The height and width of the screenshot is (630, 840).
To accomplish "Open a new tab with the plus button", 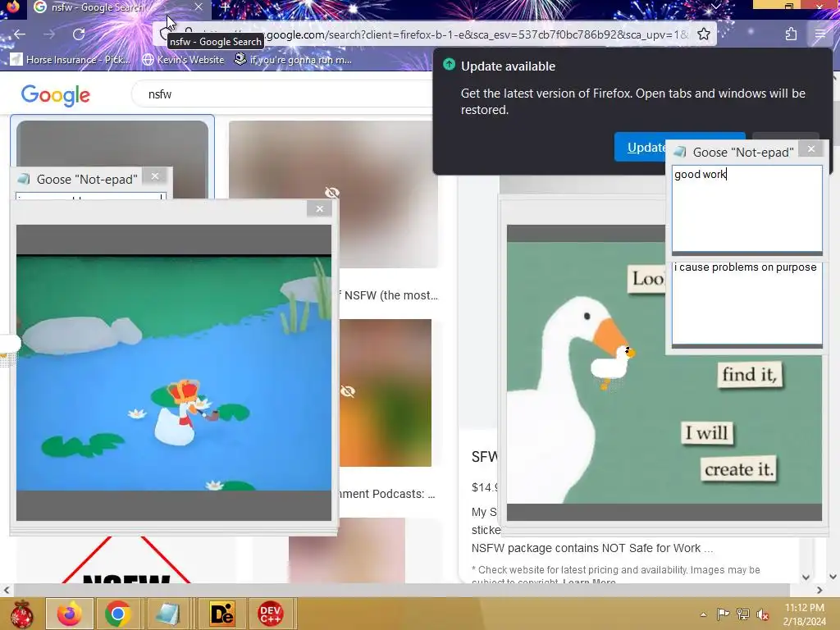I will coord(225,7).
